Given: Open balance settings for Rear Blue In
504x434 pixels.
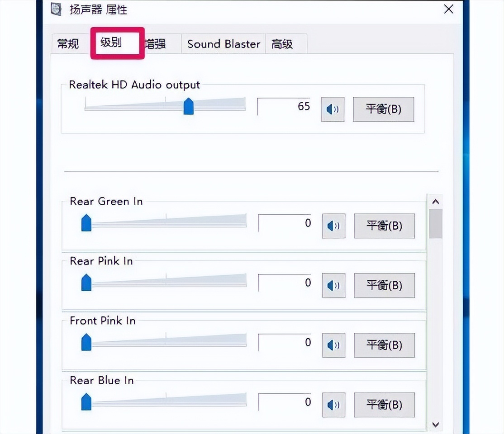Looking at the screenshot, I should (384, 405).
